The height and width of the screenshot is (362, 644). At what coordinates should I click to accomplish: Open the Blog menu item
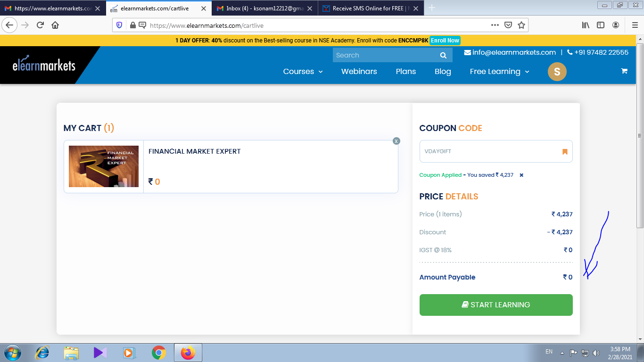(443, 72)
